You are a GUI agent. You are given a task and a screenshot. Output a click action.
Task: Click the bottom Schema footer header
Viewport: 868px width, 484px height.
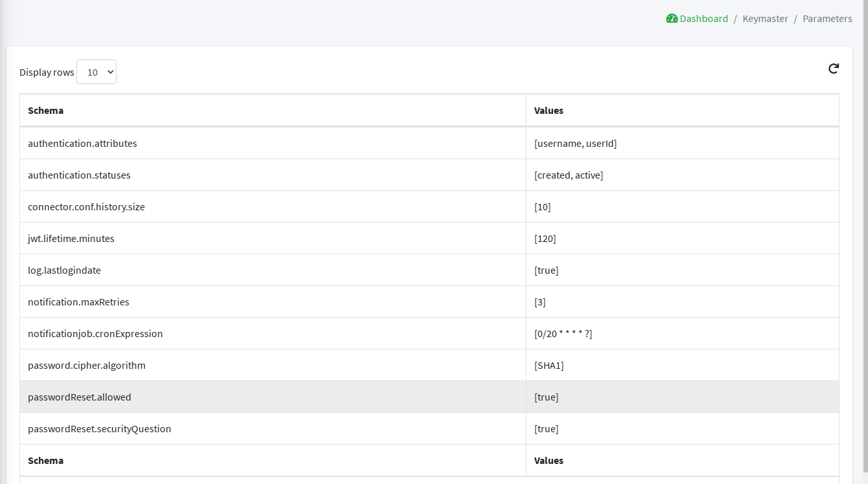coord(46,461)
